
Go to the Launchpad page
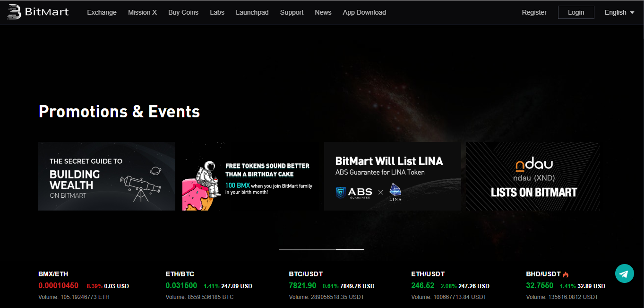click(x=252, y=12)
